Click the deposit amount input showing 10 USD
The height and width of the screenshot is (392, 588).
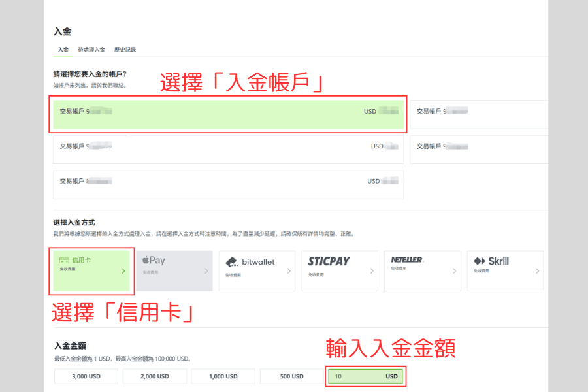click(365, 376)
